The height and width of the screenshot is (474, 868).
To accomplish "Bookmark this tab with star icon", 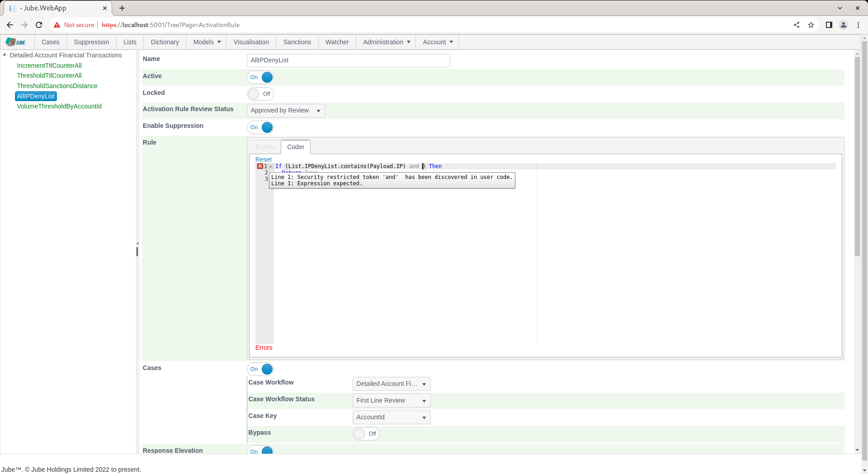I will point(811,25).
